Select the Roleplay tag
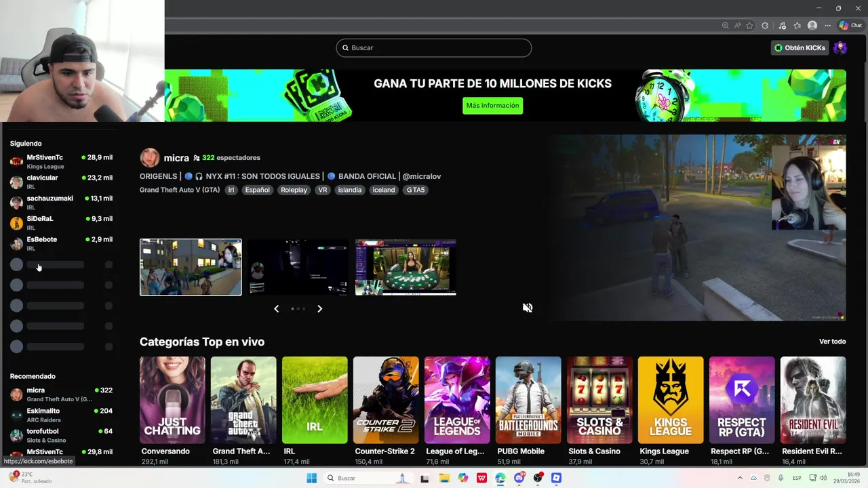This screenshot has width=868, height=488. click(294, 190)
